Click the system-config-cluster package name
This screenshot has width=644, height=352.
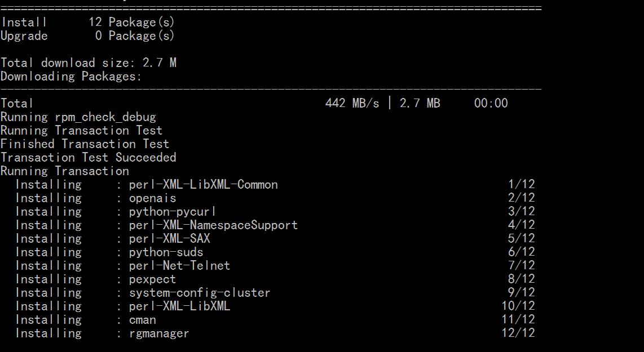(x=200, y=293)
